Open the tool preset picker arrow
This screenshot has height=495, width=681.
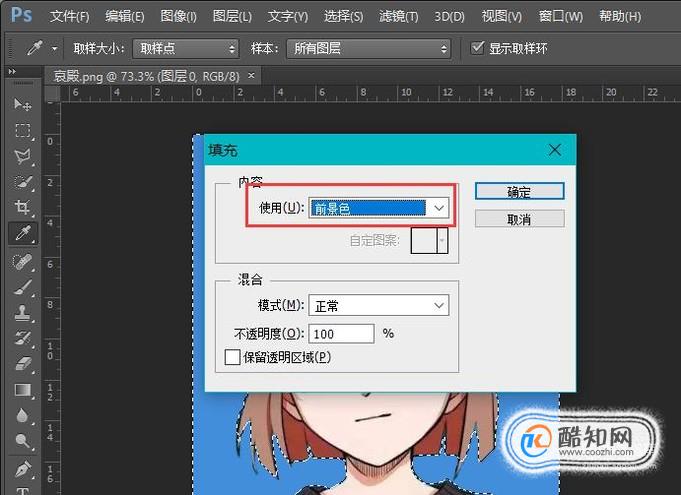(54, 48)
